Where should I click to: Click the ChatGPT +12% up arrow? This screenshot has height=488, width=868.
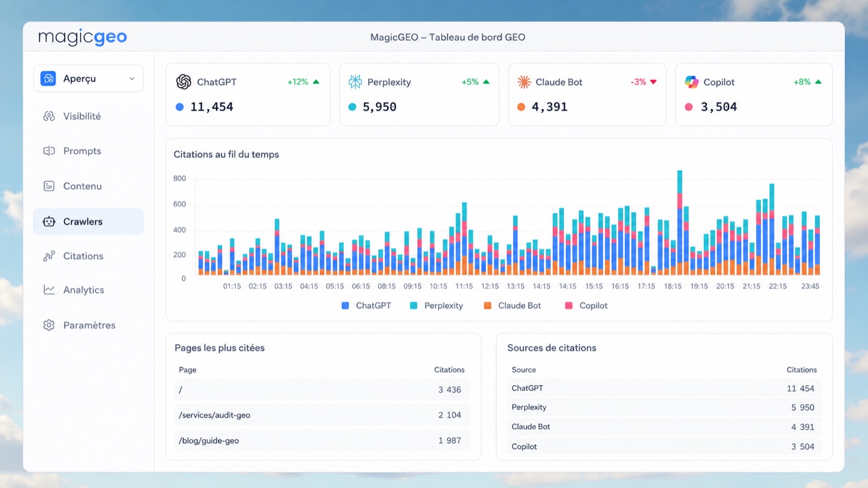tap(316, 82)
